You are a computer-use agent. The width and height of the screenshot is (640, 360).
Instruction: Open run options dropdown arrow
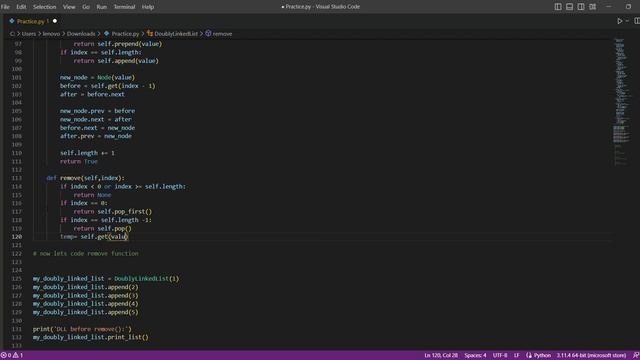pyautogui.click(x=627, y=21)
